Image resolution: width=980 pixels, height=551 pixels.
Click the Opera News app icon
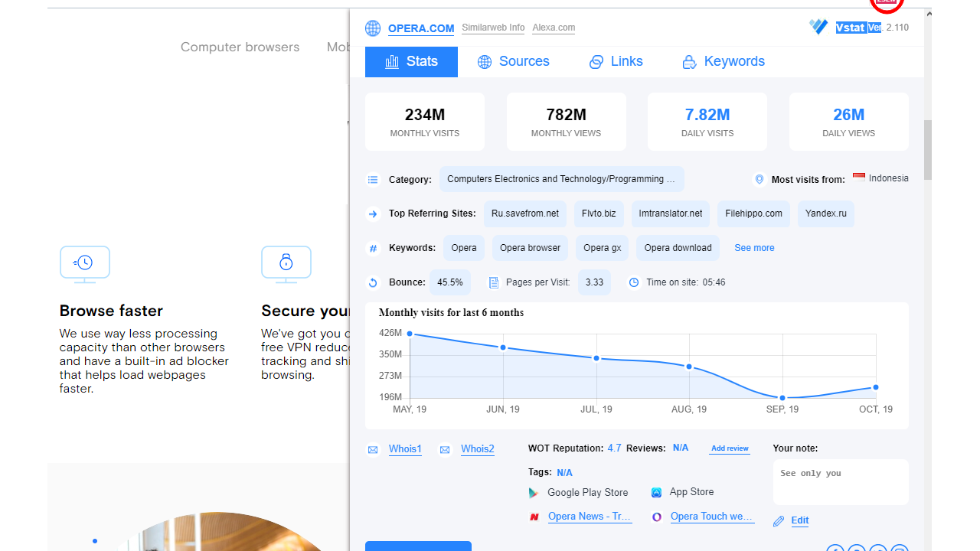coord(534,517)
